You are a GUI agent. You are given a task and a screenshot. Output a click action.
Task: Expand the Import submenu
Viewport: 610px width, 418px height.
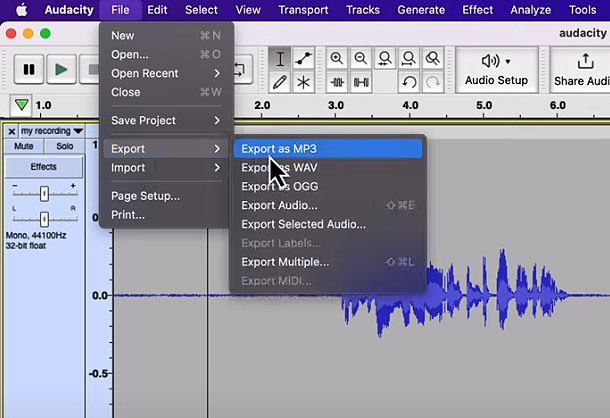click(166, 168)
